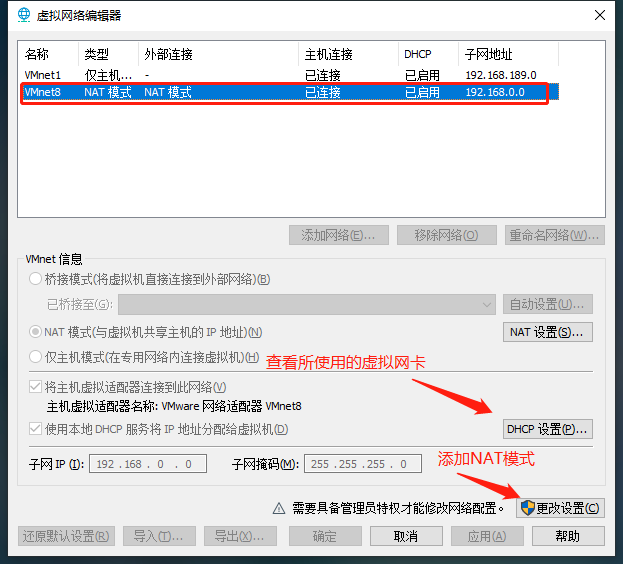
Task: Toggle 使用本地 DHCP 服务 checkbox
Action: point(35,429)
